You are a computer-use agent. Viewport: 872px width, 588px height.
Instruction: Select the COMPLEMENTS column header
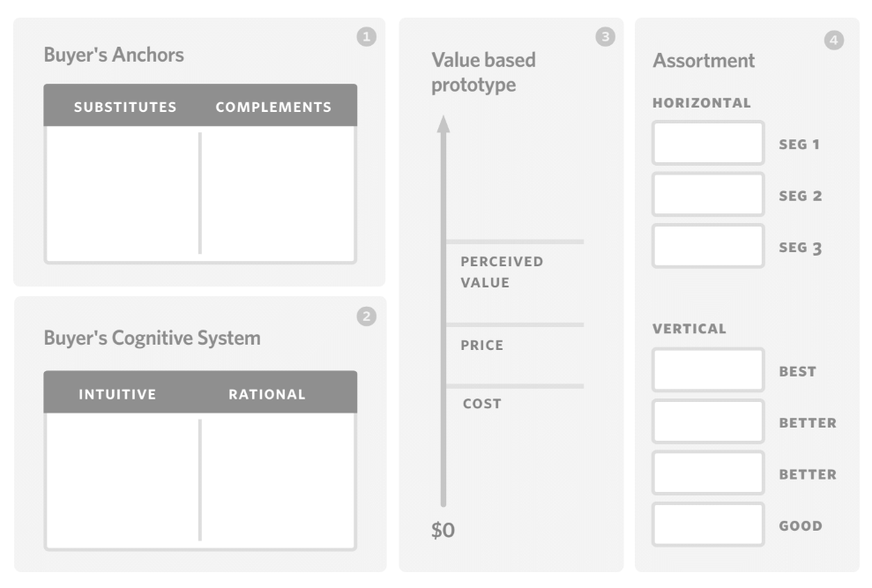(x=273, y=107)
